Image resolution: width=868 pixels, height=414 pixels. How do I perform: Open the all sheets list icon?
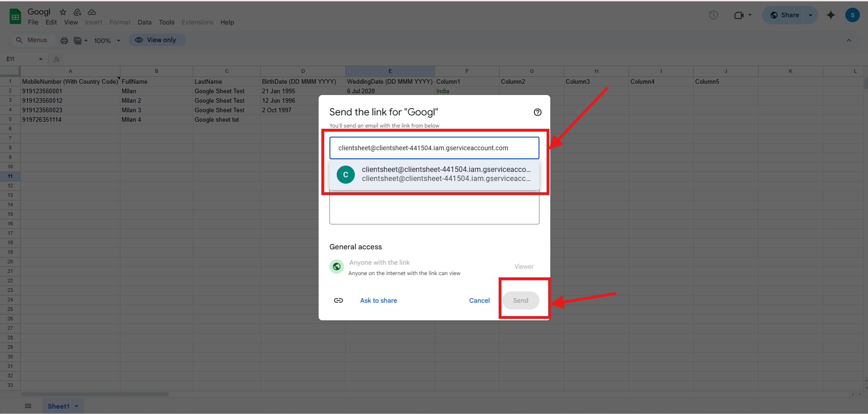(x=28, y=406)
